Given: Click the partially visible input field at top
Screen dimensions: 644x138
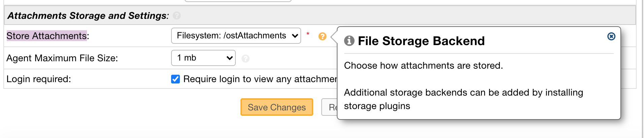Looking at the screenshot, I should point(238,1).
